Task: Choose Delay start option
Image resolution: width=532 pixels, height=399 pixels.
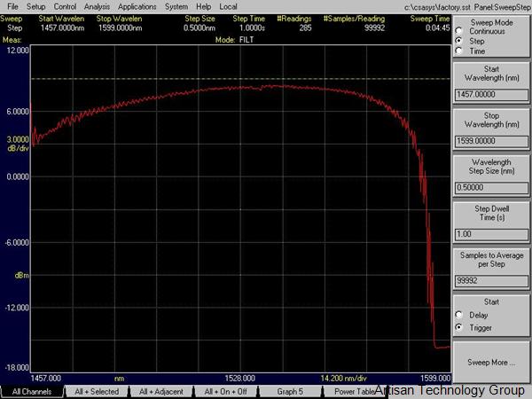Action: point(458,315)
